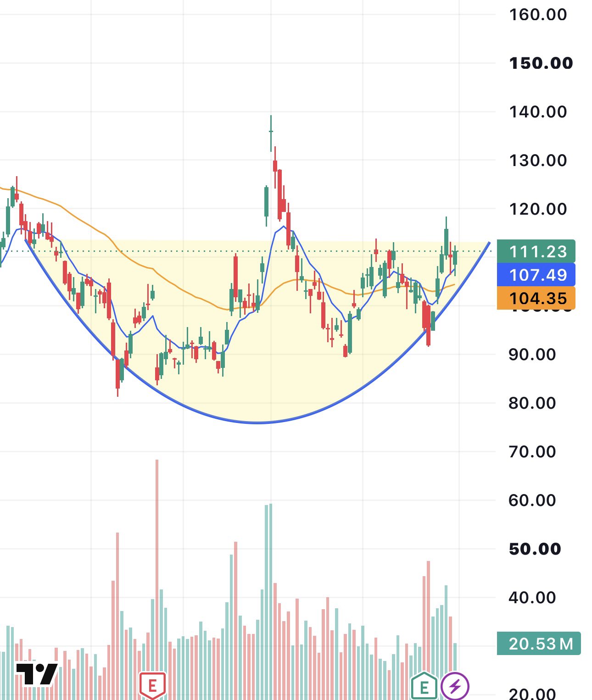Click the 160.00 price axis label

coord(538,14)
